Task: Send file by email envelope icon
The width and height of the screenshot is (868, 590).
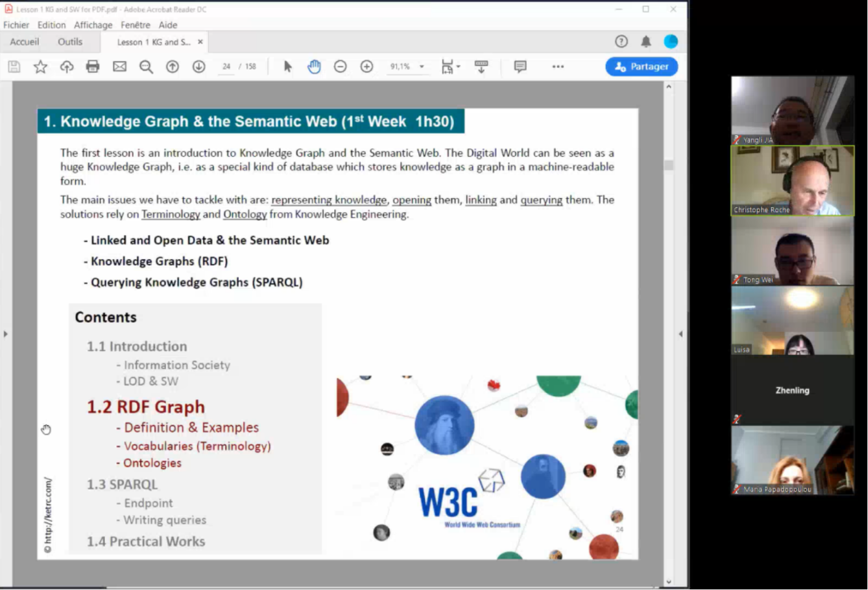Action: coord(119,67)
